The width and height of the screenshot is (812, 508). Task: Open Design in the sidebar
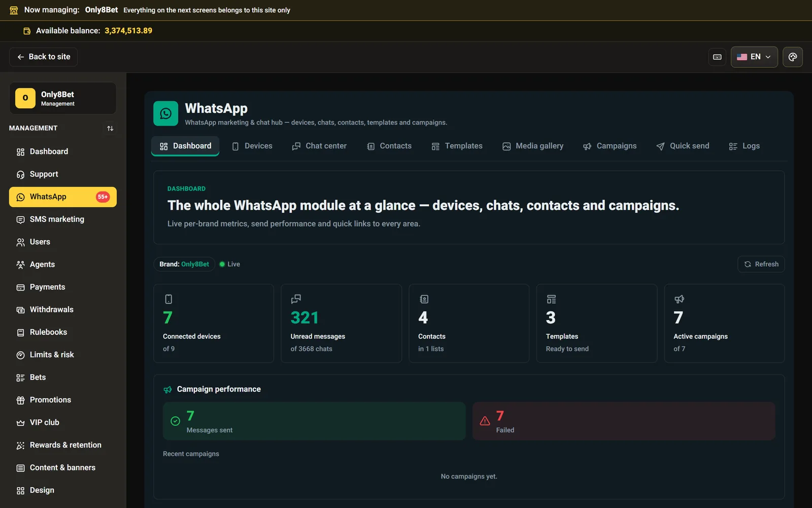(63, 490)
